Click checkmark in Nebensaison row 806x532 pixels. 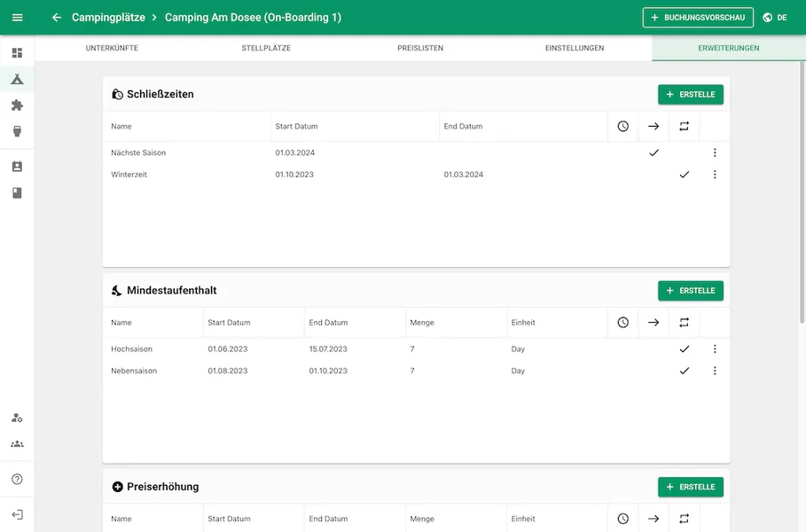(x=685, y=371)
